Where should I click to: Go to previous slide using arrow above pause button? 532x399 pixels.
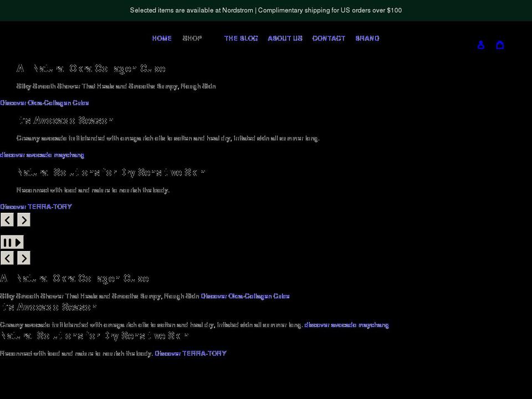point(7,220)
